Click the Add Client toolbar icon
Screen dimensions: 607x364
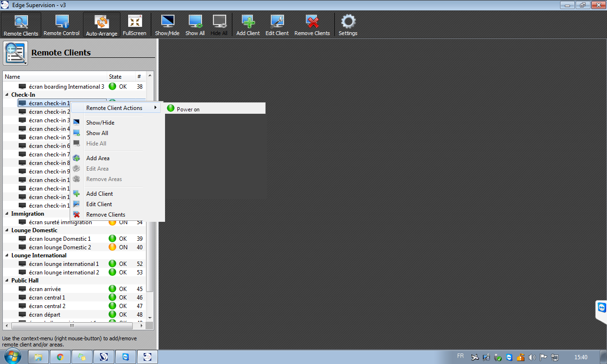pyautogui.click(x=248, y=25)
